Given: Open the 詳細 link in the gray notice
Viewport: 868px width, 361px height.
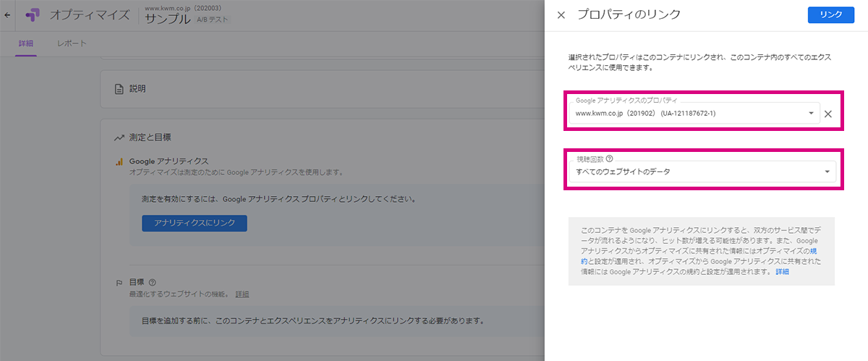Looking at the screenshot, I should (782, 271).
